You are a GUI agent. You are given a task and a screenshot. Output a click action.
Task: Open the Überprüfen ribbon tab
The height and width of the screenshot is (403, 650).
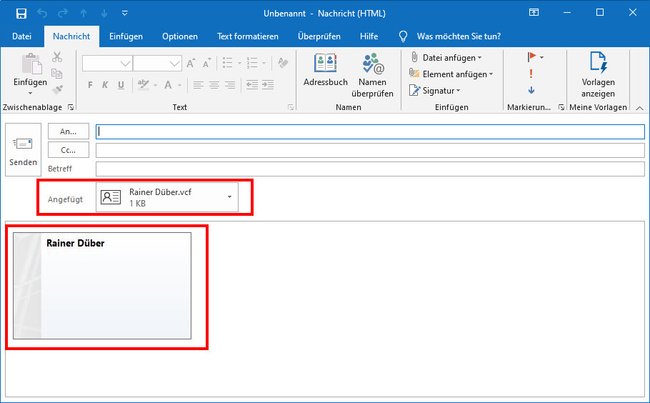[319, 36]
